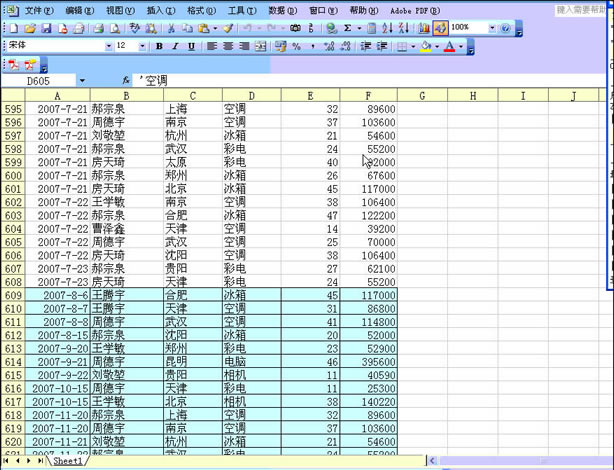Click the AutoSum sigma icon
Viewport: 614px width, 470px height.
347,28
